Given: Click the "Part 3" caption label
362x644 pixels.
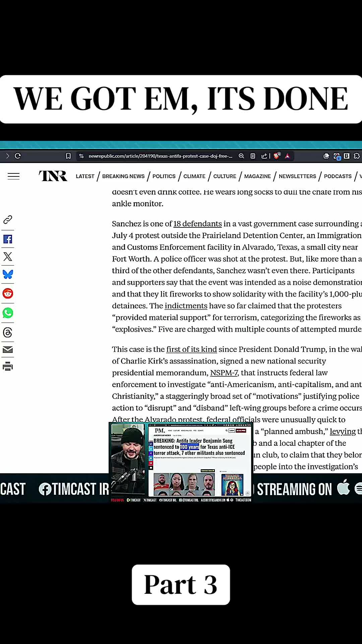Looking at the screenshot, I should [x=181, y=585].
